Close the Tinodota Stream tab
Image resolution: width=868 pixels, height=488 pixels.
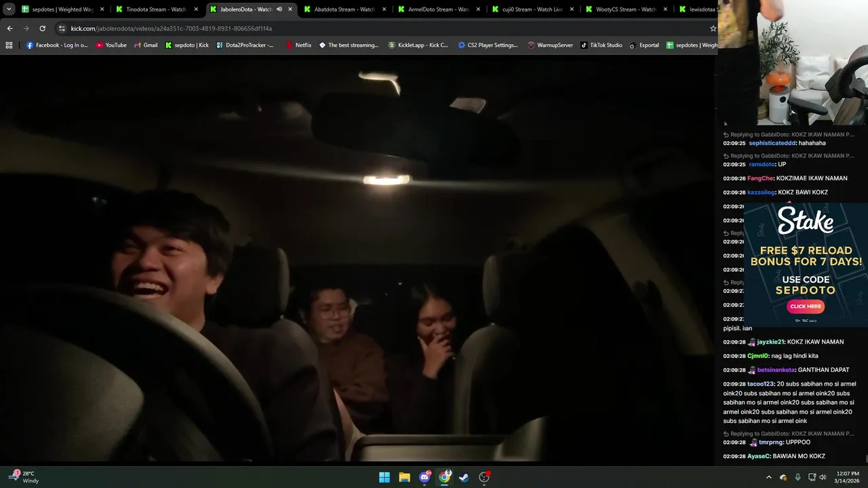pyautogui.click(x=196, y=9)
